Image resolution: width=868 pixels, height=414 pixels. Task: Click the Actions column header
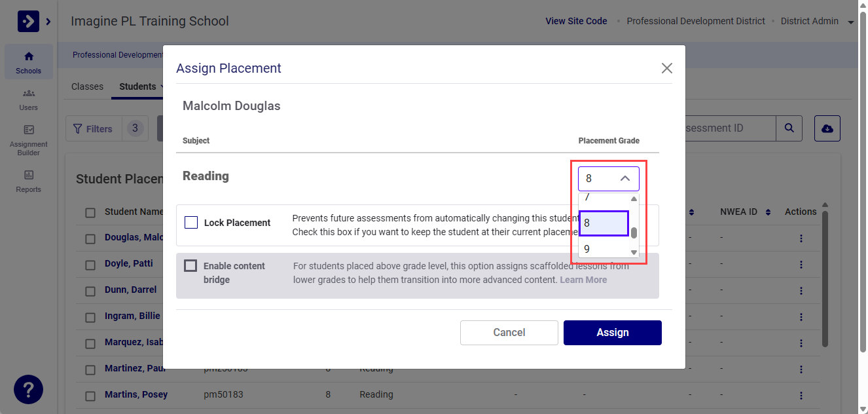801,212
